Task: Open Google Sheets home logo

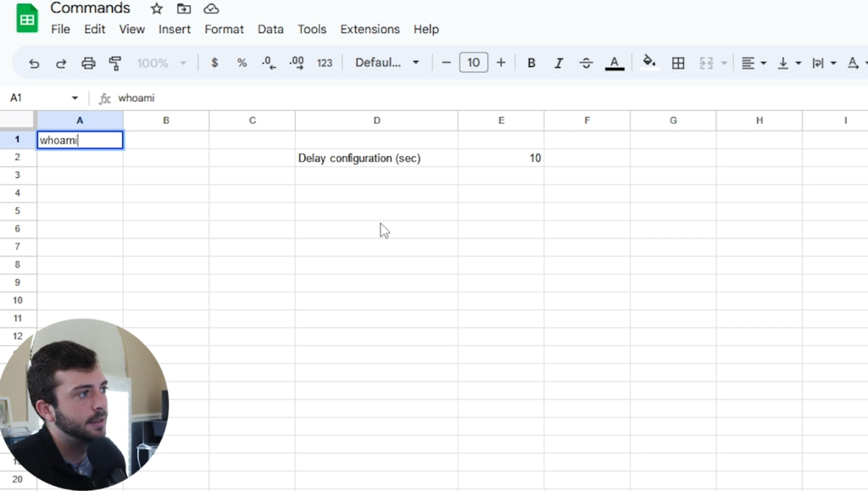Action: pos(26,19)
